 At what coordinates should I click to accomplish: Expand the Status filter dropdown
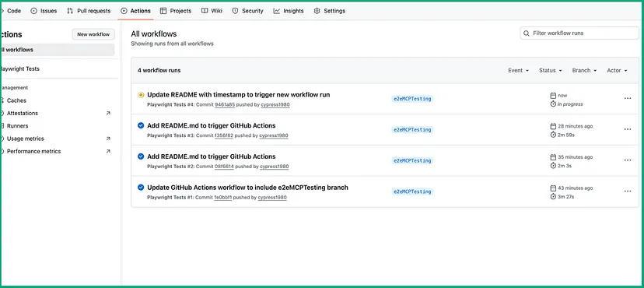(551, 71)
